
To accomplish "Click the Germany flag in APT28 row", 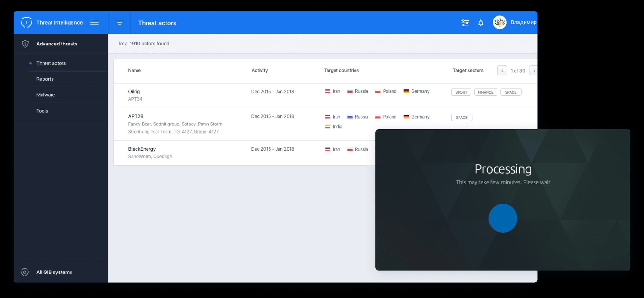I will coord(406,117).
